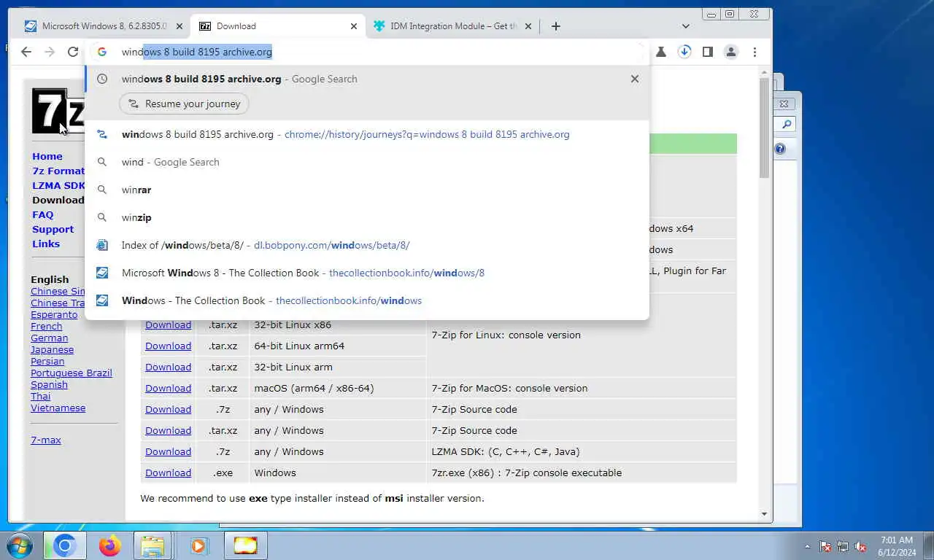Switch language to Esperanto

[54, 314]
